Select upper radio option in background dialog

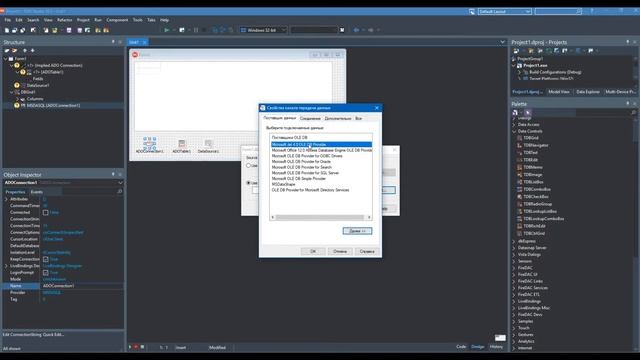(x=248, y=166)
